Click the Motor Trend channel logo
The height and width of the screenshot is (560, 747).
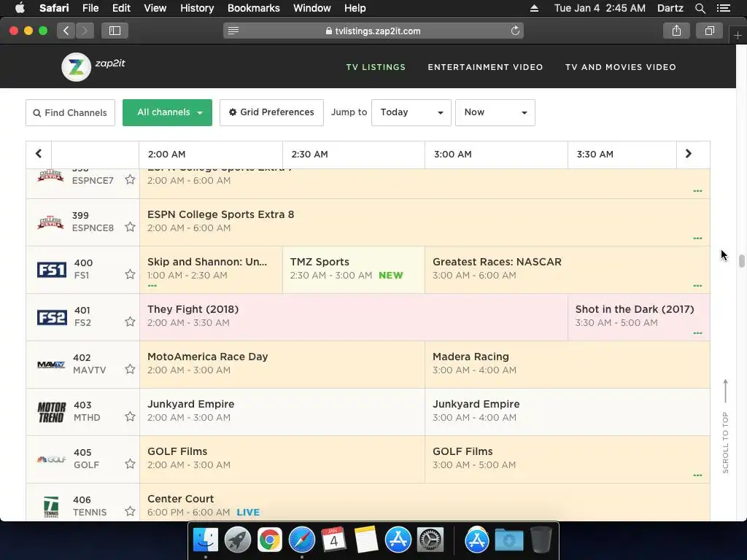52,413
